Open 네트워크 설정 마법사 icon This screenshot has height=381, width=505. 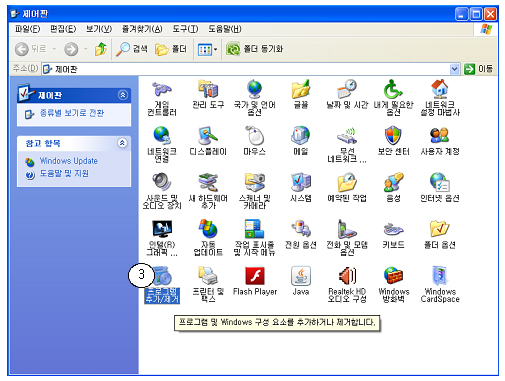(440, 89)
